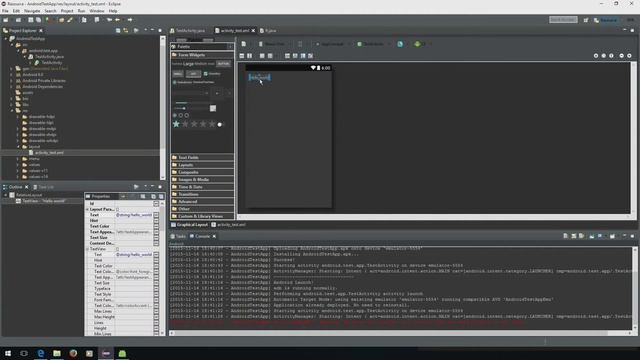The width and height of the screenshot is (640, 360).
Task: Close the Console view tab
Action: tap(214, 236)
